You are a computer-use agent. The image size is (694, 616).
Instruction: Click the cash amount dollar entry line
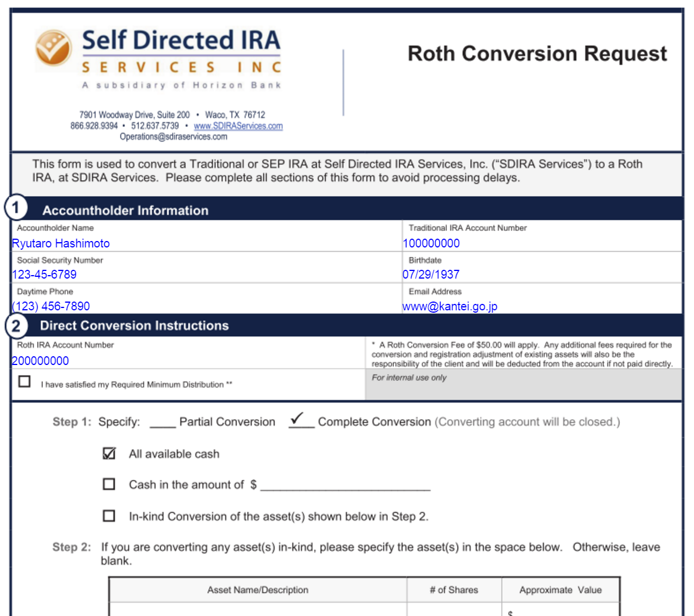(x=345, y=484)
